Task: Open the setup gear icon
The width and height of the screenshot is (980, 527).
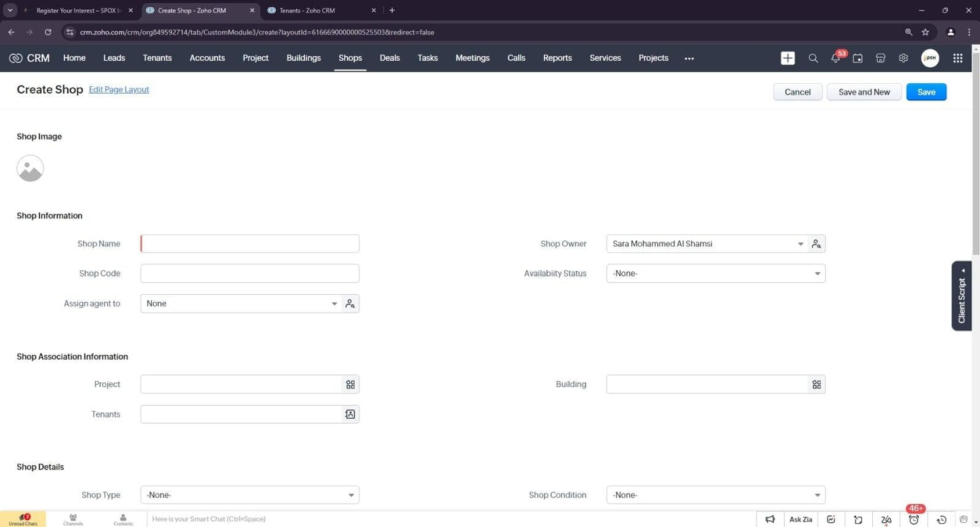Action: [903, 58]
